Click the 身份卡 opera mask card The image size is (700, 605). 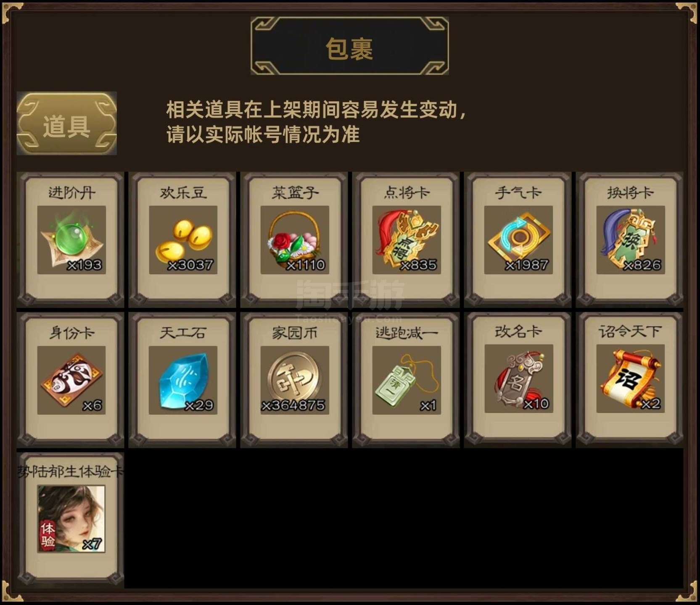(71, 380)
